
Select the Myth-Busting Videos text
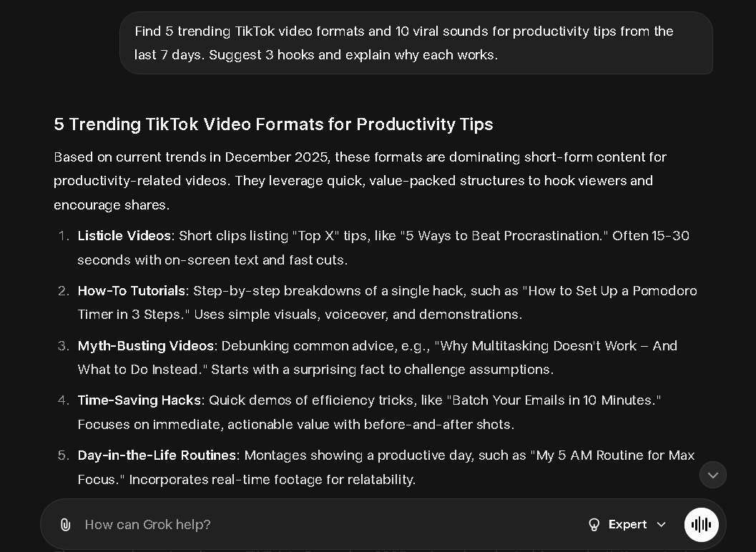[145, 345]
